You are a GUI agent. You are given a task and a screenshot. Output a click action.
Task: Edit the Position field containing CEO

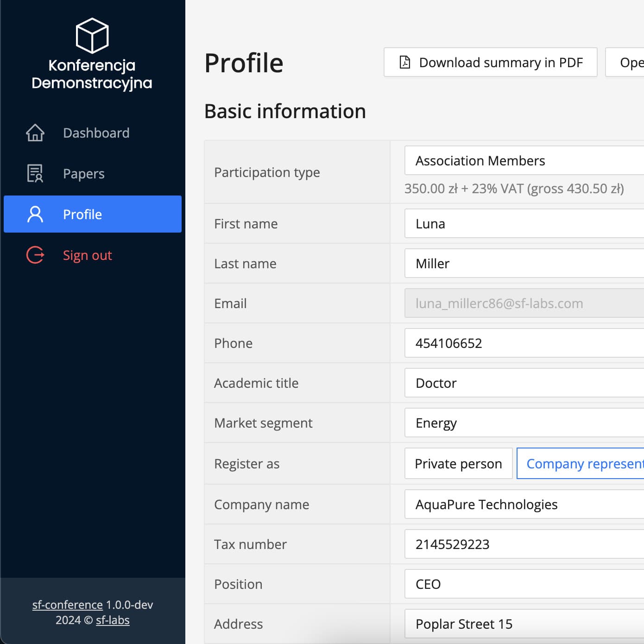point(524,584)
